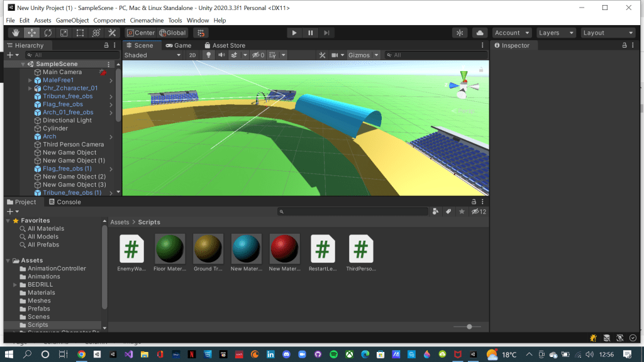Expand the MaleFree1 hierarchy item
The width and height of the screenshot is (644, 362).
(30, 80)
